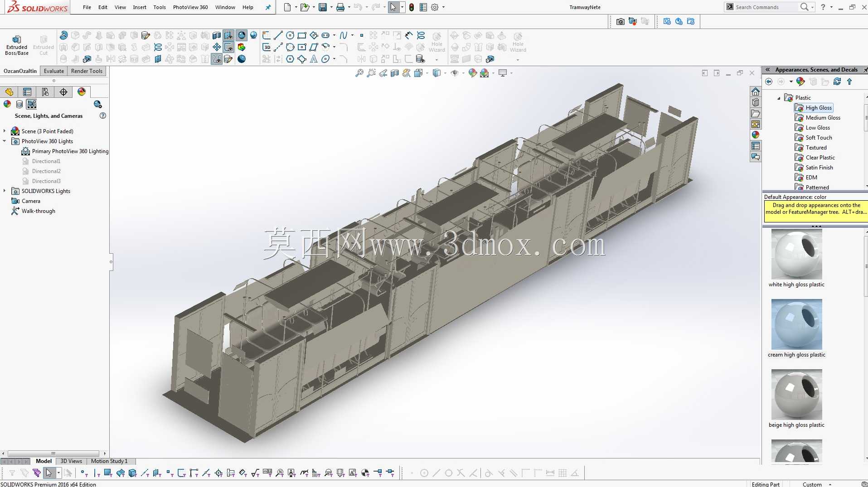Switch to the Evaluate tab
The height and width of the screenshot is (487, 868).
point(54,71)
